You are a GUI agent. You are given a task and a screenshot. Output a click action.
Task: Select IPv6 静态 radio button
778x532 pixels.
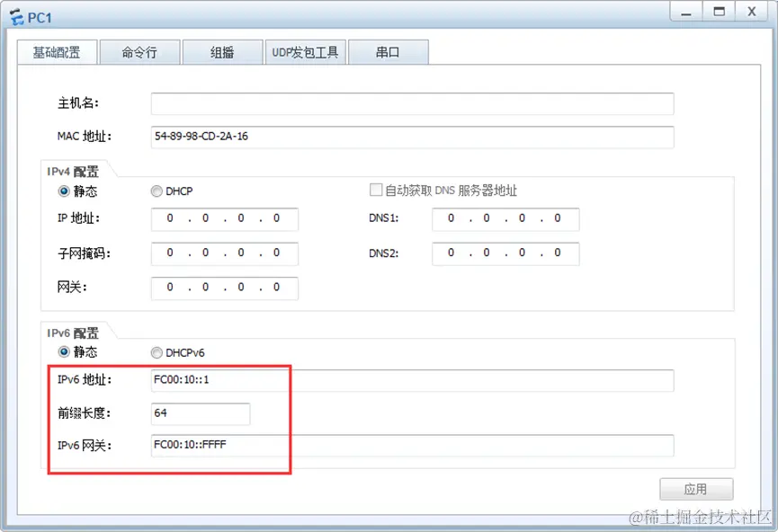[64, 352]
